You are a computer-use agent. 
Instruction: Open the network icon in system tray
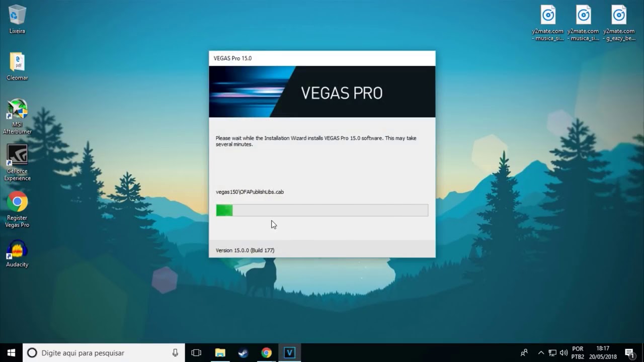coord(552,353)
